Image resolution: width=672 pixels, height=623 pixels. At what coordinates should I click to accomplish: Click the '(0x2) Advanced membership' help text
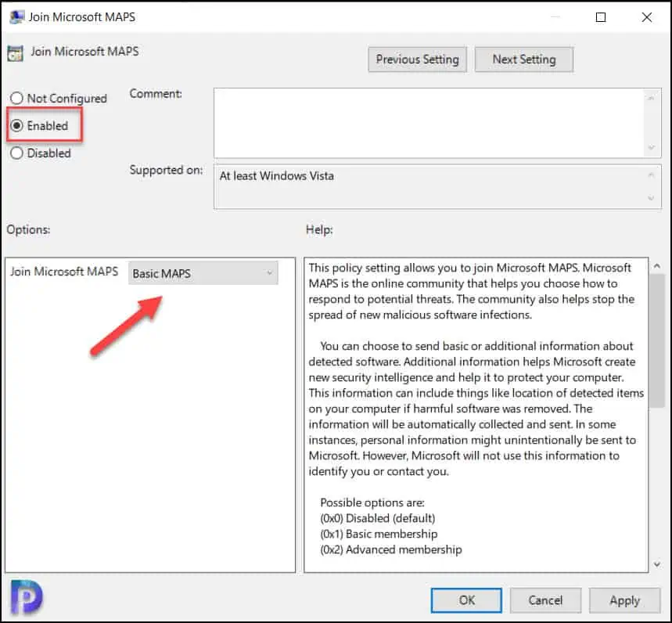coord(391,549)
